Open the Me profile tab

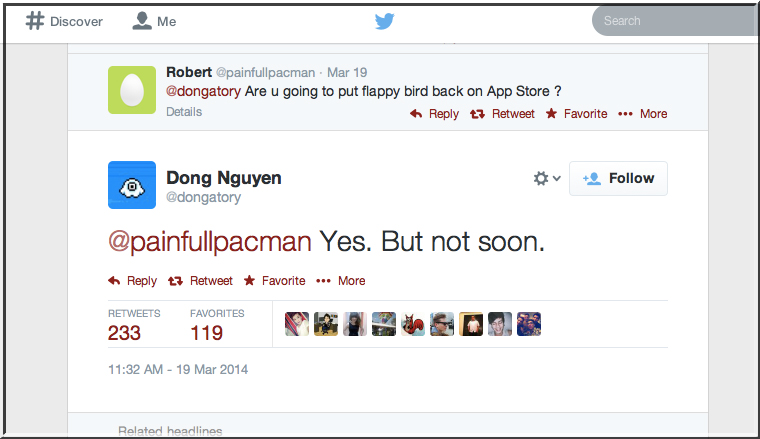154,21
